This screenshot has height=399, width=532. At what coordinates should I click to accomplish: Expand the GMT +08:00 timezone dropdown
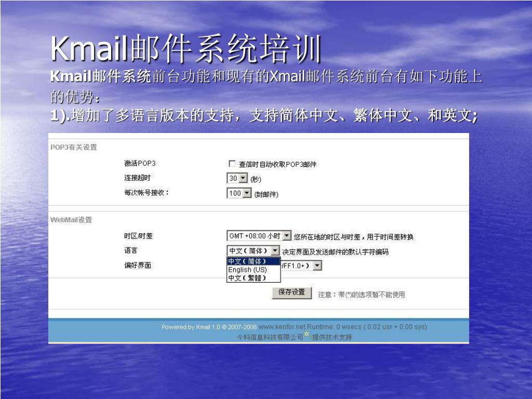point(259,236)
